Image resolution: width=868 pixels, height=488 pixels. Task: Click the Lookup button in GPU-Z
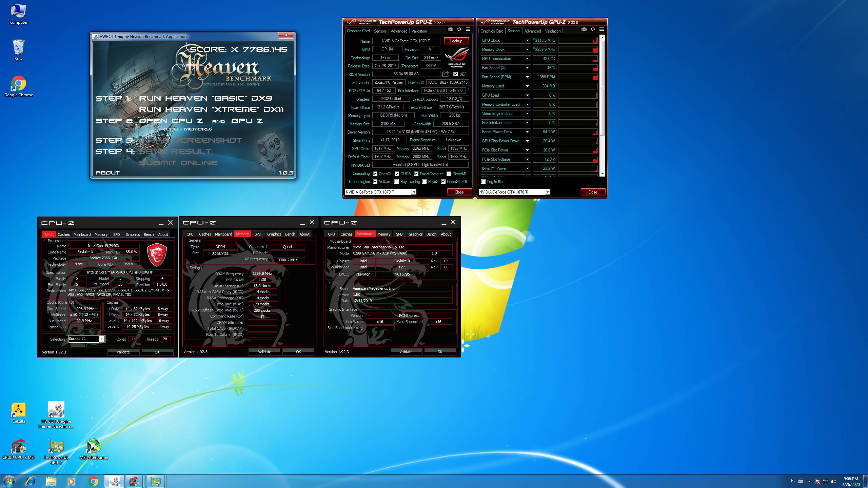(456, 41)
